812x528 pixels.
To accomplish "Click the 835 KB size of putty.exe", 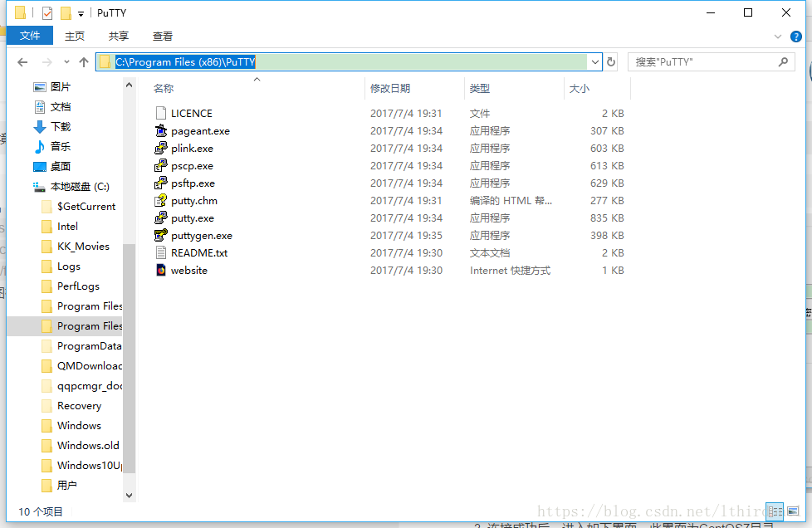I will pyautogui.click(x=607, y=218).
